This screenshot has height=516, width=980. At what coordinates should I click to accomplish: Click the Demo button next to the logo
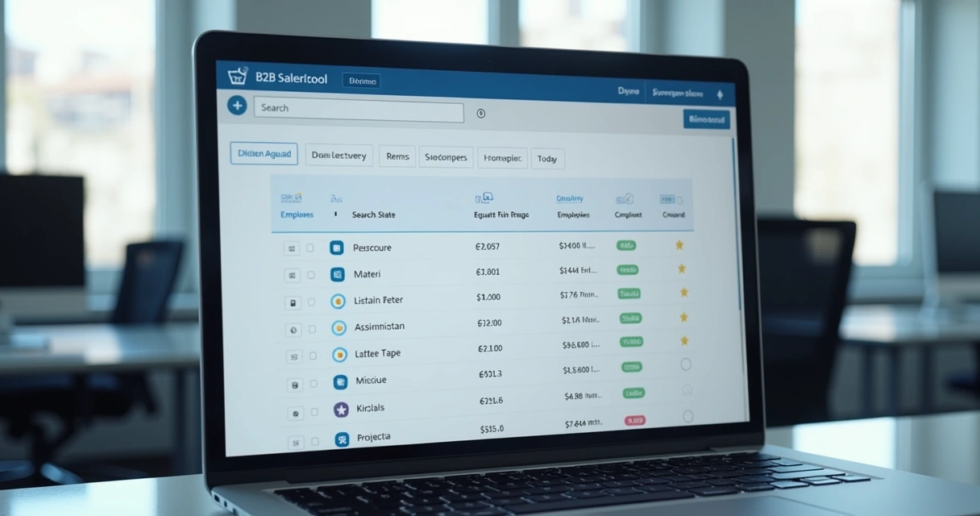(362, 80)
